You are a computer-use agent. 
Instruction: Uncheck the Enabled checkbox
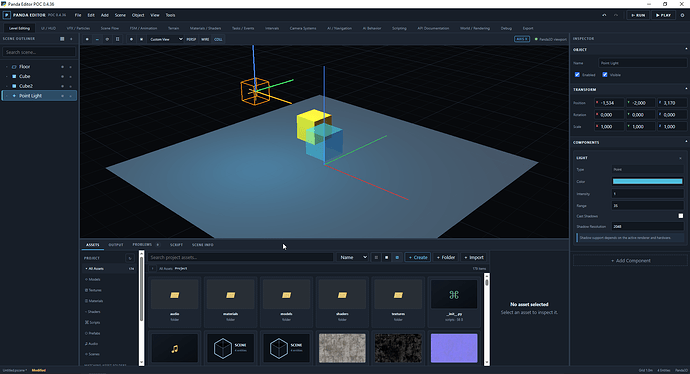click(x=577, y=75)
